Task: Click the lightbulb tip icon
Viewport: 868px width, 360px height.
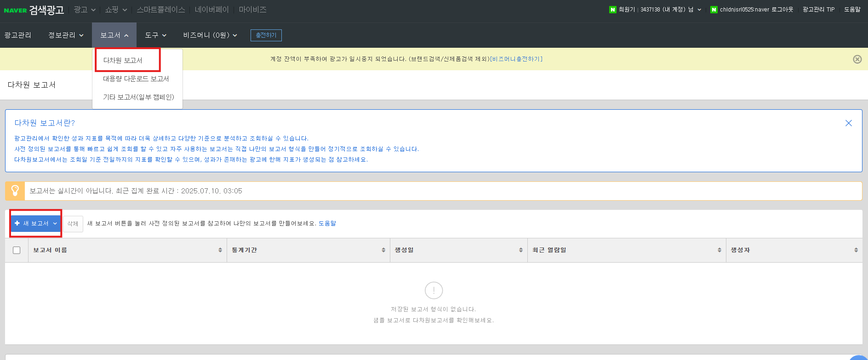Action: 15,191
